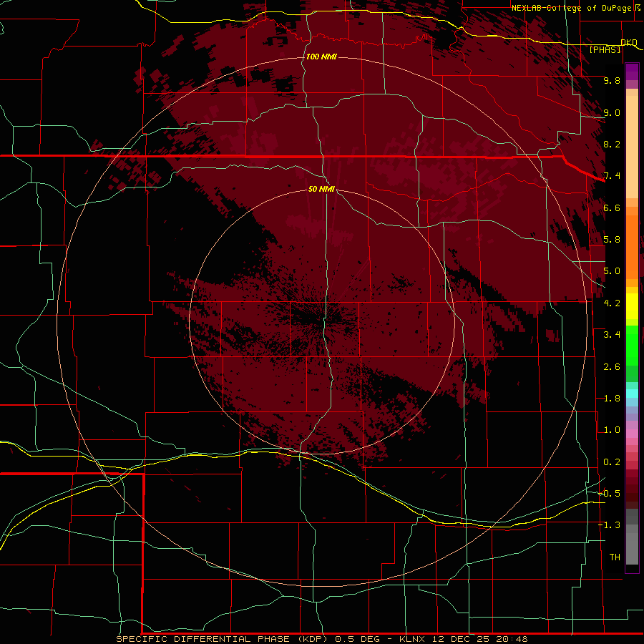Screen dimensions: 644x644
Task: Select the 1.8 scale label
Action: [x=612, y=399]
